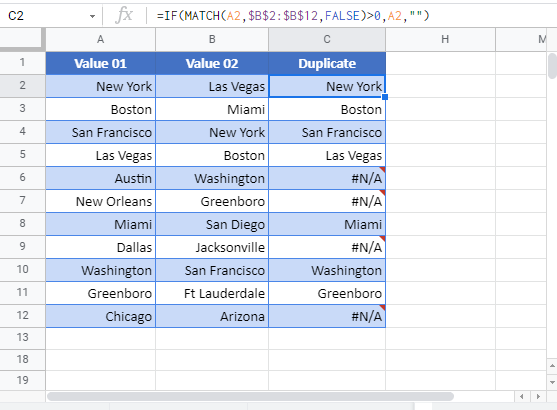557x410 pixels.
Task: Select cell A9 with Dallas
Action: [x=101, y=247]
